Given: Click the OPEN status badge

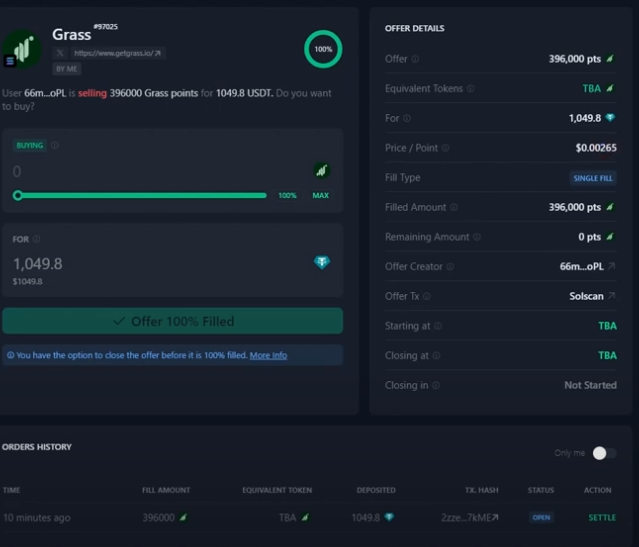Looking at the screenshot, I should [x=541, y=518].
